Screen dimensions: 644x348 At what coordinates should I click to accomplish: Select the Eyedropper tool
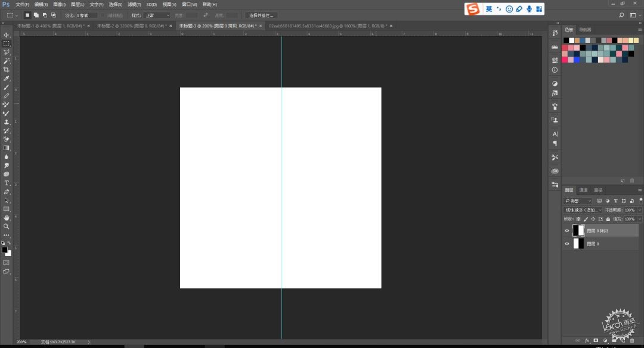tap(6, 79)
